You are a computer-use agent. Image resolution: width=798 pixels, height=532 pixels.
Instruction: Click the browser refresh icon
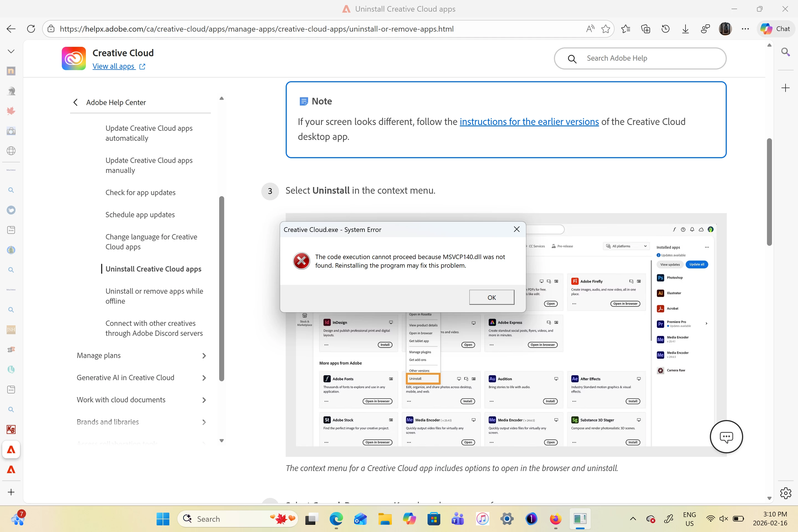click(31, 29)
